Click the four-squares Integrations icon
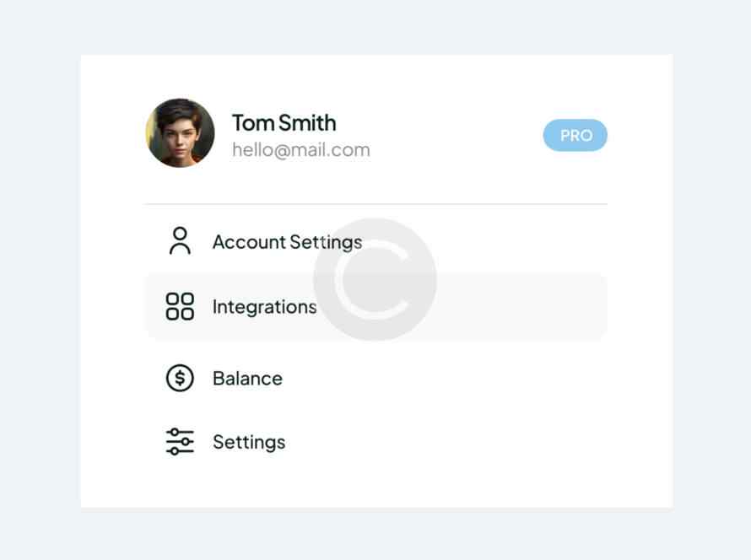 pyautogui.click(x=180, y=307)
